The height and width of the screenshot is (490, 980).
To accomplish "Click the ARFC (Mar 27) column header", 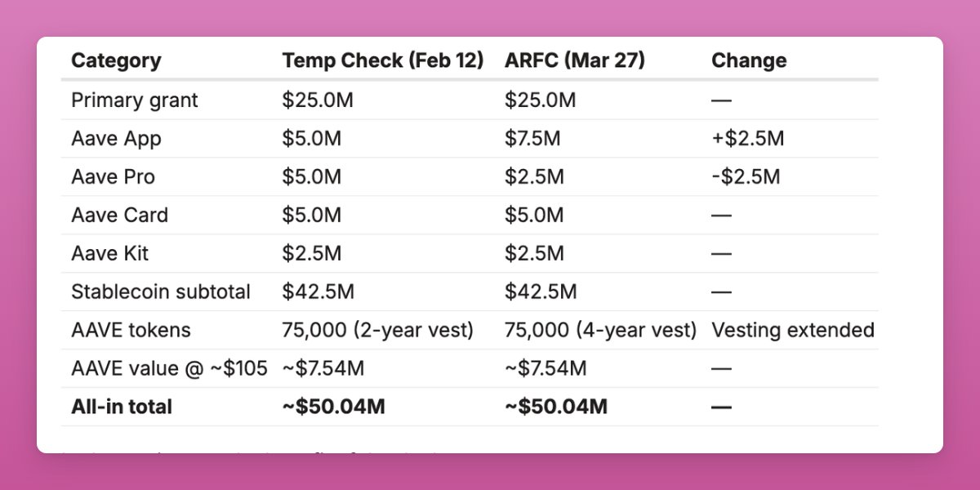I will 575,60.
